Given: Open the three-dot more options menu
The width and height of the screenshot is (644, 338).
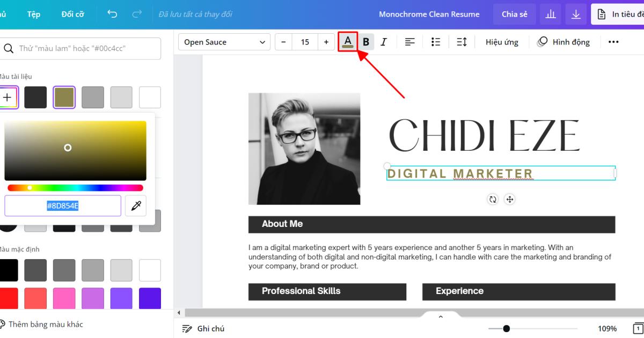Looking at the screenshot, I should pos(613,42).
